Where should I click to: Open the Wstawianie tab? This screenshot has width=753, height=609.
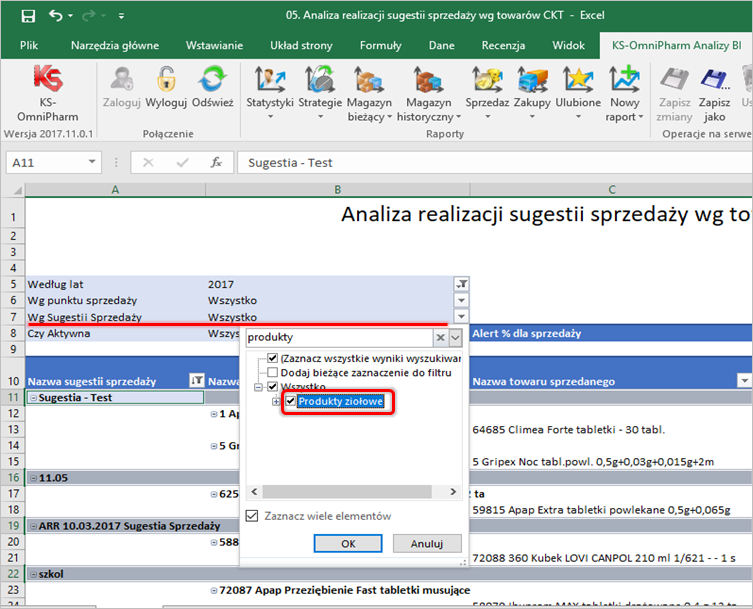point(214,46)
